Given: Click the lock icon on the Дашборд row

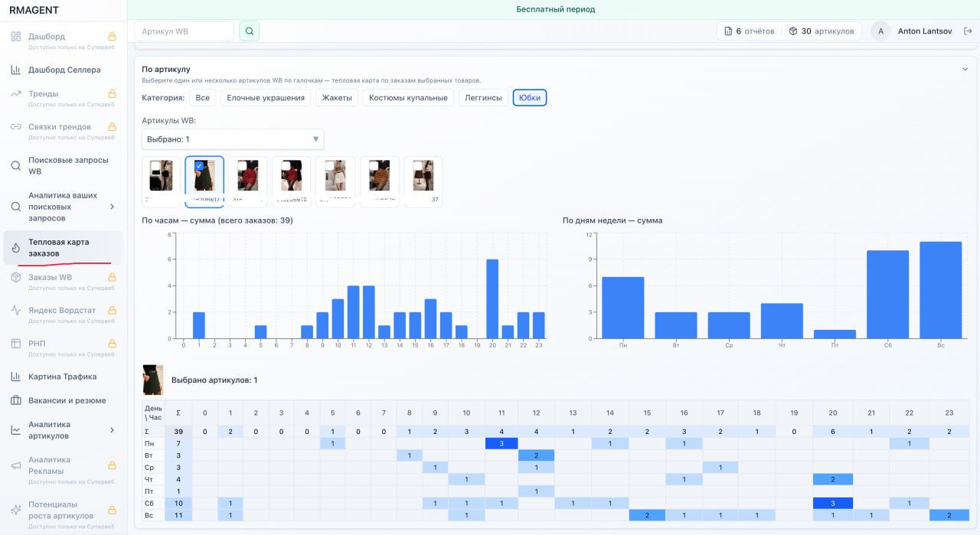Looking at the screenshot, I should [112, 37].
